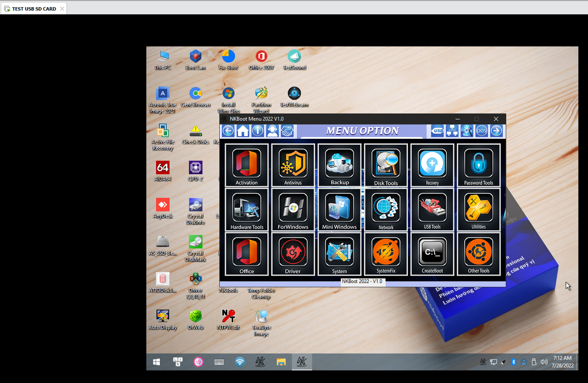Open the System category tile
Screen dimensions: 588x383
click(x=339, y=254)
